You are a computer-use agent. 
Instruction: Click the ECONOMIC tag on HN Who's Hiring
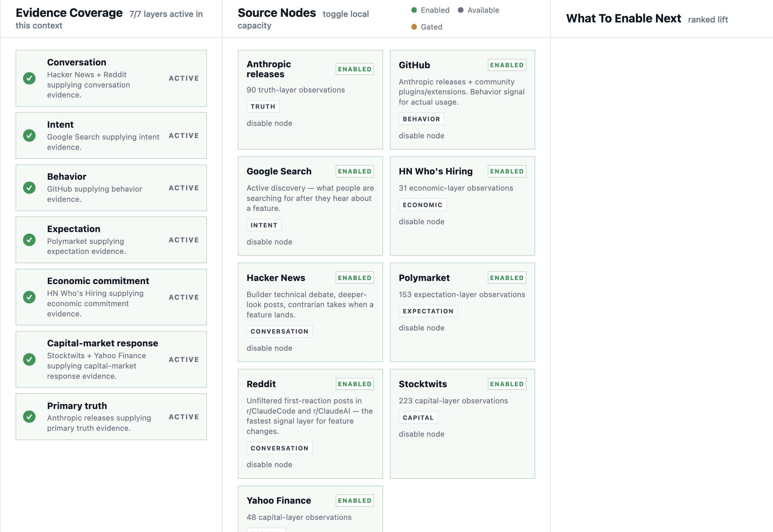point(423,205)
